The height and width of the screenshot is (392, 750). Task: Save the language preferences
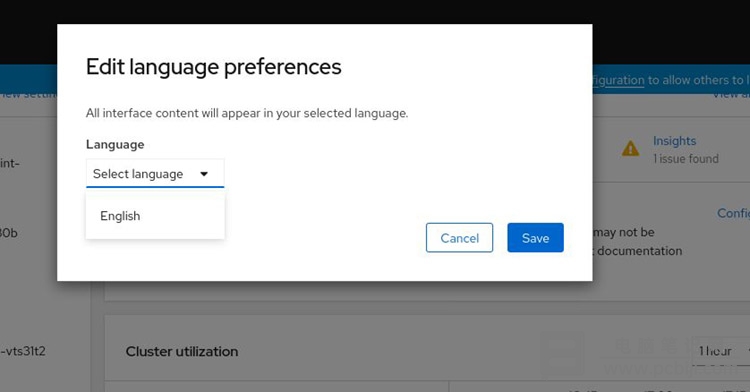(x=535, y=238)
